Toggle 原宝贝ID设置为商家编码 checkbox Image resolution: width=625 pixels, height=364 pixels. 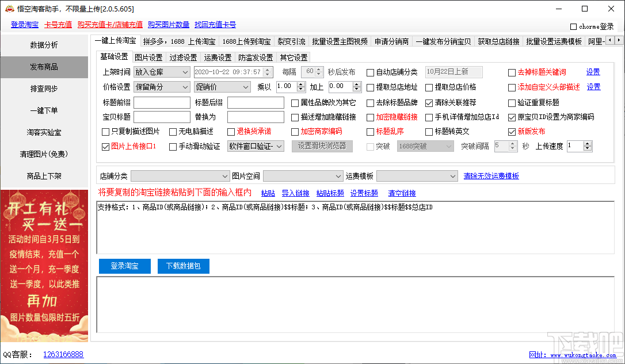click(512, 117)
